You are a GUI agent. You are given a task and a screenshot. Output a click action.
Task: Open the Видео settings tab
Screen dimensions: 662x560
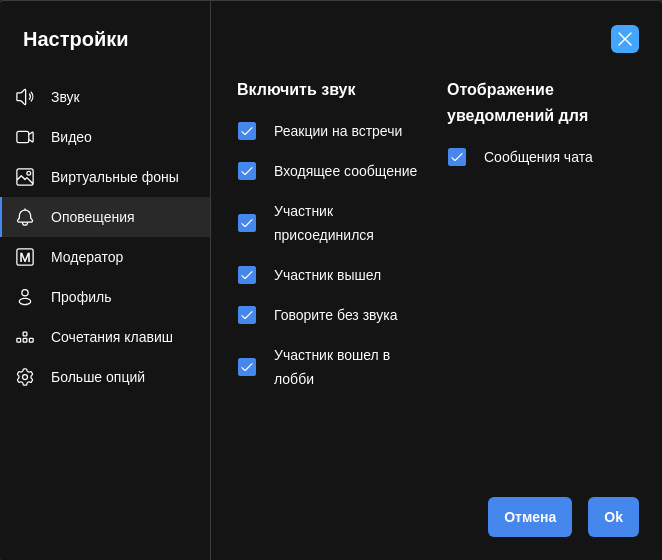[x=71, y=137]
